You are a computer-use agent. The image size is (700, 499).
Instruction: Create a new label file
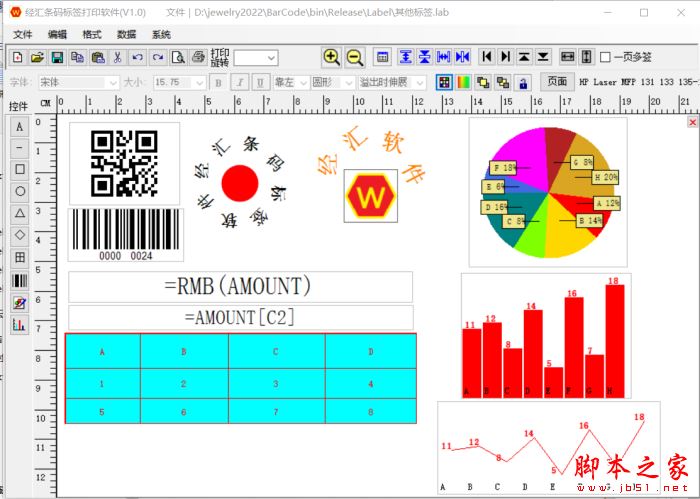(17, 57)
